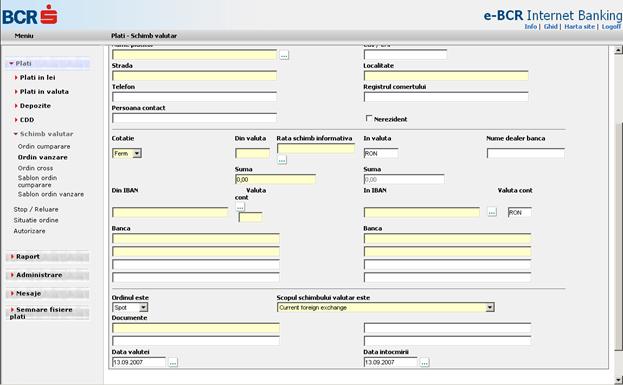
Task: Open lookup for Rata schimb informativa
Action: coord(282,160)
